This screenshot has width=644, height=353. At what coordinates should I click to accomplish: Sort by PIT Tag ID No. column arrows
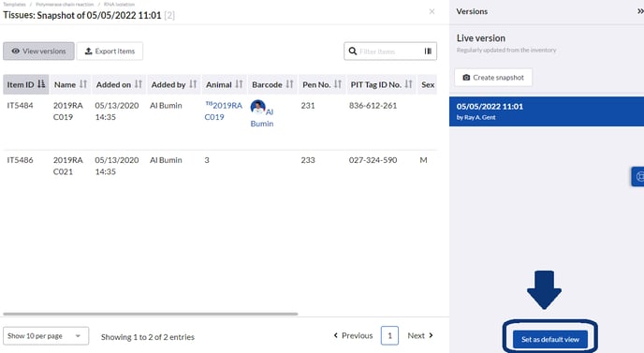(x=408, y=84)
